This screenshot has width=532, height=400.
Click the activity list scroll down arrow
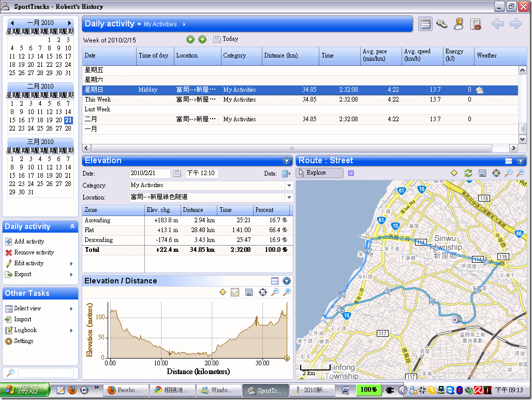tap(523, 139)
